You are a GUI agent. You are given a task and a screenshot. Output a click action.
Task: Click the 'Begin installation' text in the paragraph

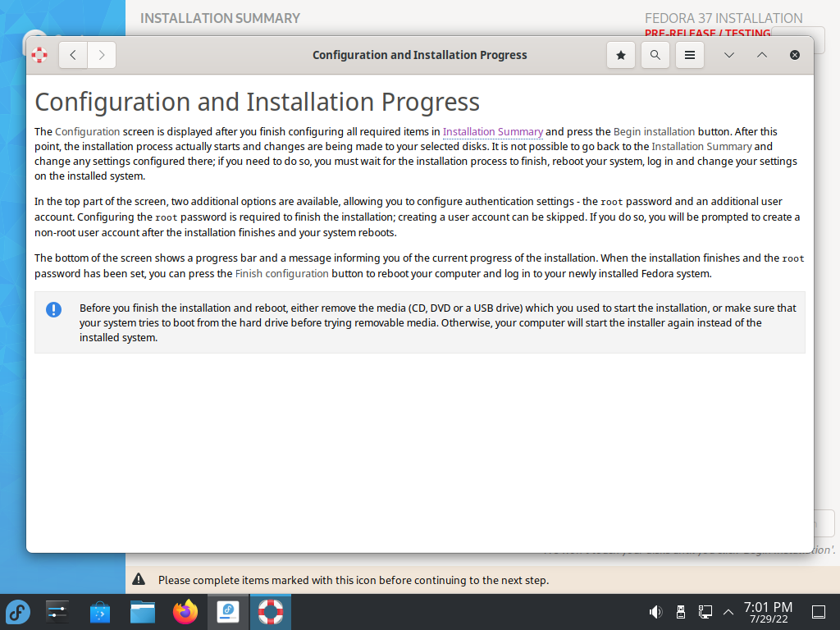coord(654,132)
